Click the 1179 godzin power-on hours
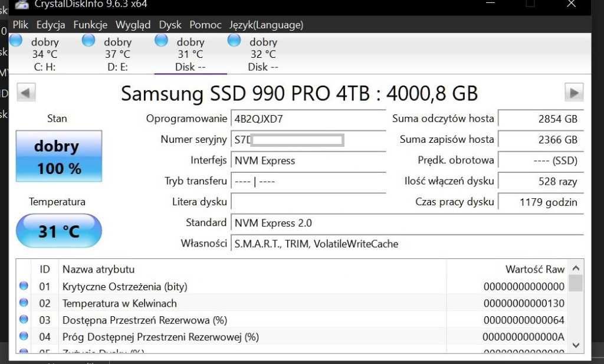Image resolution: width=604 pixels, height=364 pixels. 541,202
